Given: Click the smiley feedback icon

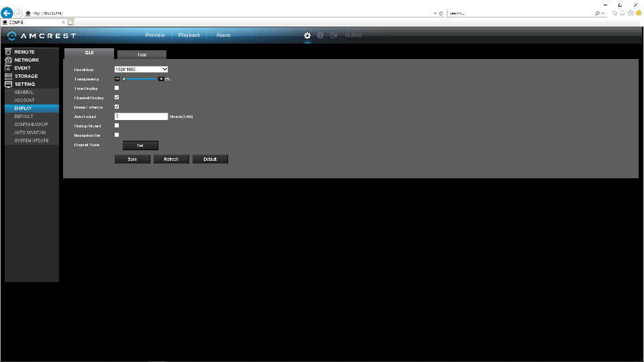Looking at the screenshot, I should click(639, 13).
